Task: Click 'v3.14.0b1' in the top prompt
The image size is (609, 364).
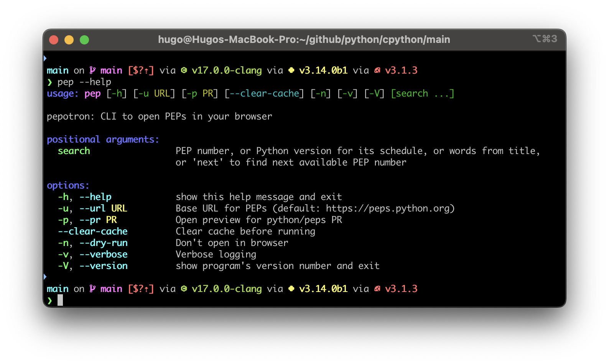Action: coord(323,71)
